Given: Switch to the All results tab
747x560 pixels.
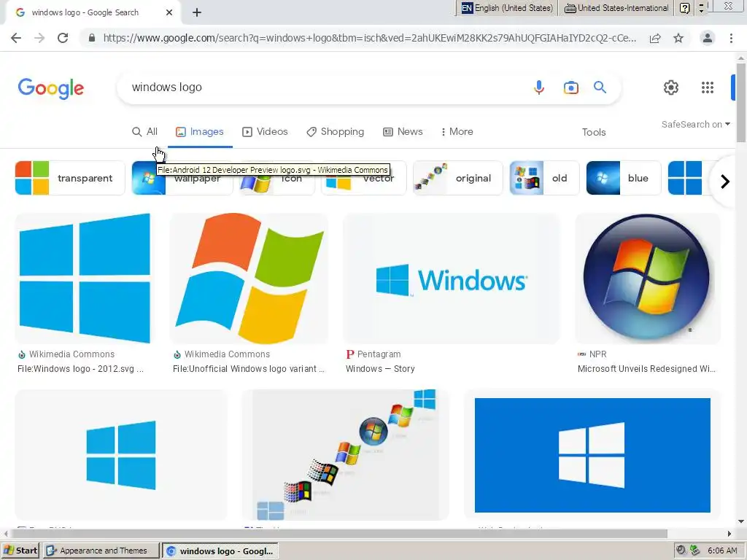Looking at the screenshot, I should point(145,132).
